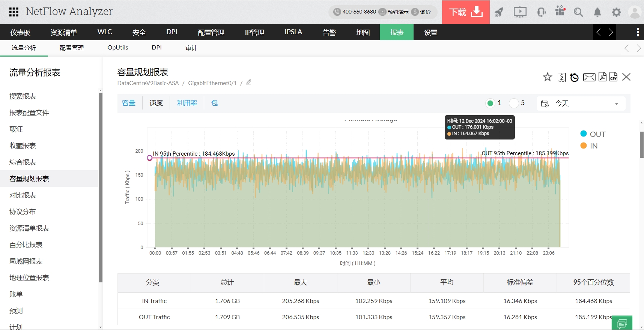
Task: Open the notifications bell
Action: pyautogui.click(x=597, y=12)
